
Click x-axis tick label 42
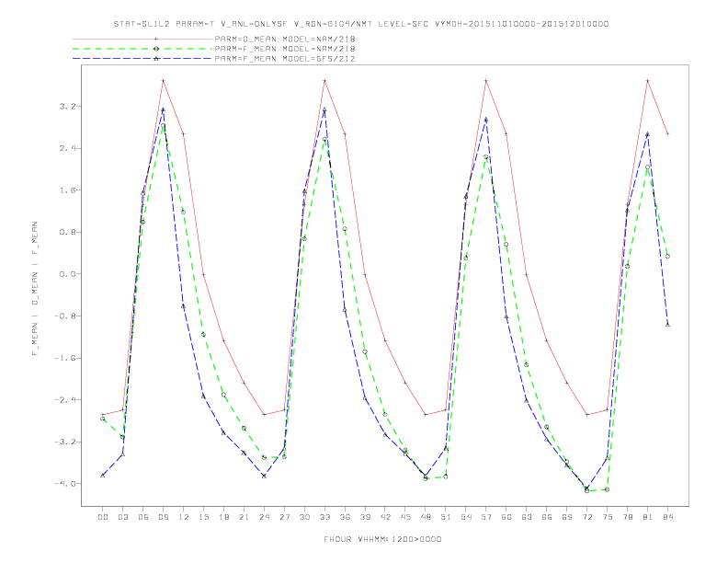385,517
